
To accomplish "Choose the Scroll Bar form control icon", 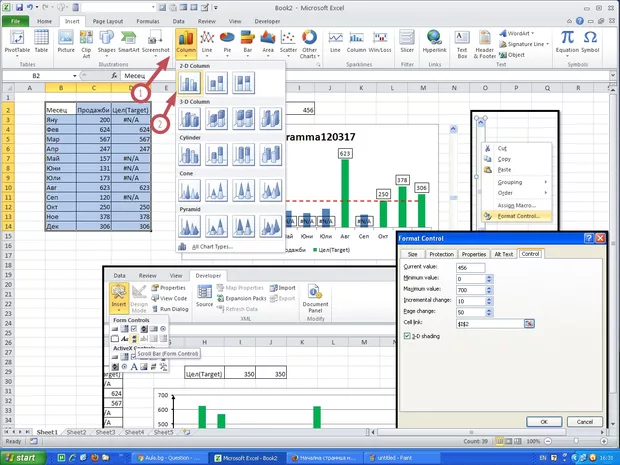I will [x=133, y=340].
